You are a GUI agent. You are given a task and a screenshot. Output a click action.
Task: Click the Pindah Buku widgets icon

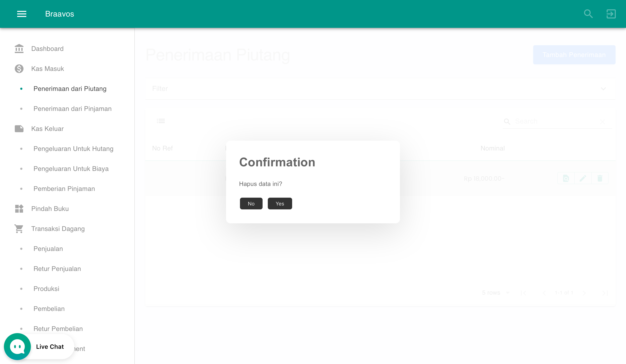[19, 209]
